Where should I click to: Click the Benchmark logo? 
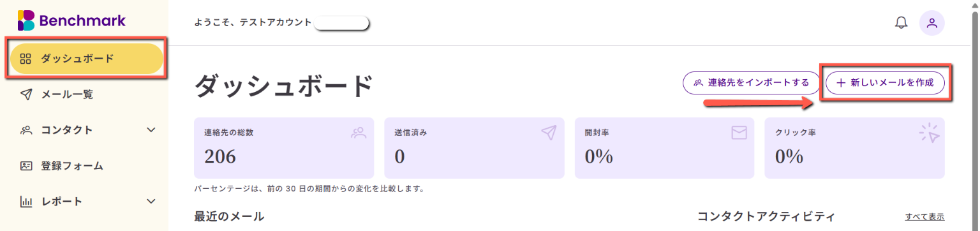pos(71,20)
